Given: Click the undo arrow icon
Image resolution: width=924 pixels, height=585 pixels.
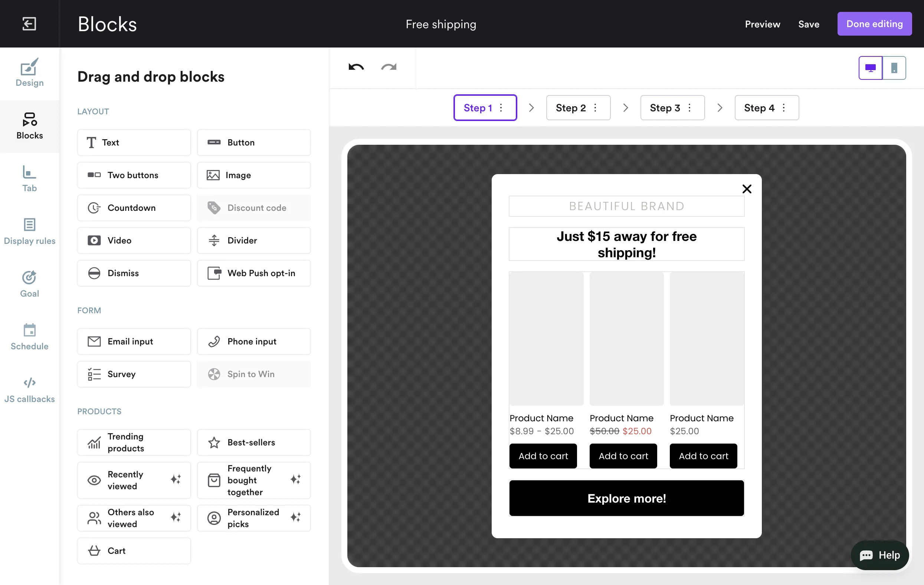Looking at the screenshot, I should [x=356, y=67].
